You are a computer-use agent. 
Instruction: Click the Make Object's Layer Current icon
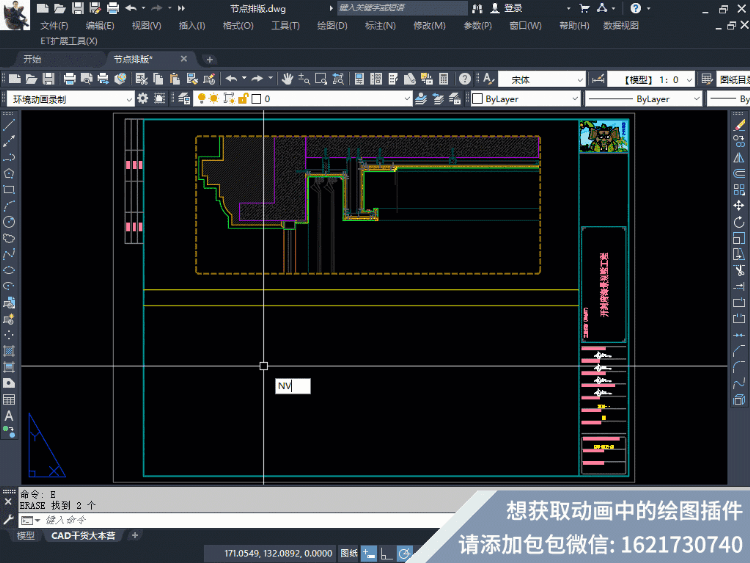click(421, 99)
